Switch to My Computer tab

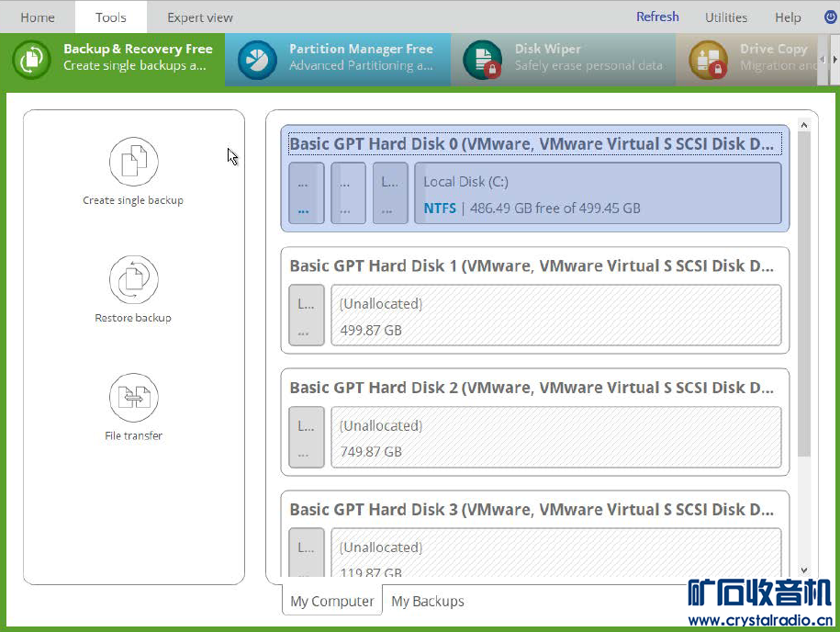click(332, 601)
